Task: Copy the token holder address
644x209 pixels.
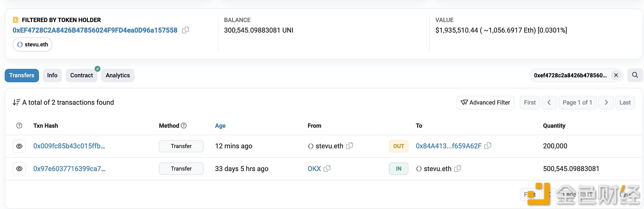Action: pyautogui.click(x=185, y=30)
